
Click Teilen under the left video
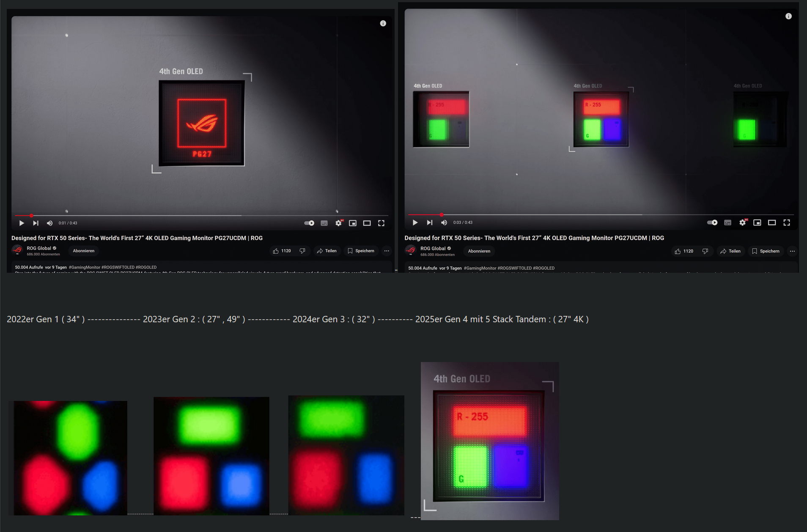pyautogui.click(x=327, y=251)
